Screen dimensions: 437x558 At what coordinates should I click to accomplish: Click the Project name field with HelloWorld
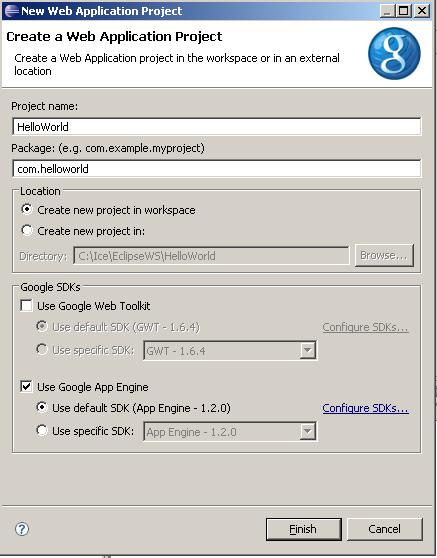click(216, 127)
